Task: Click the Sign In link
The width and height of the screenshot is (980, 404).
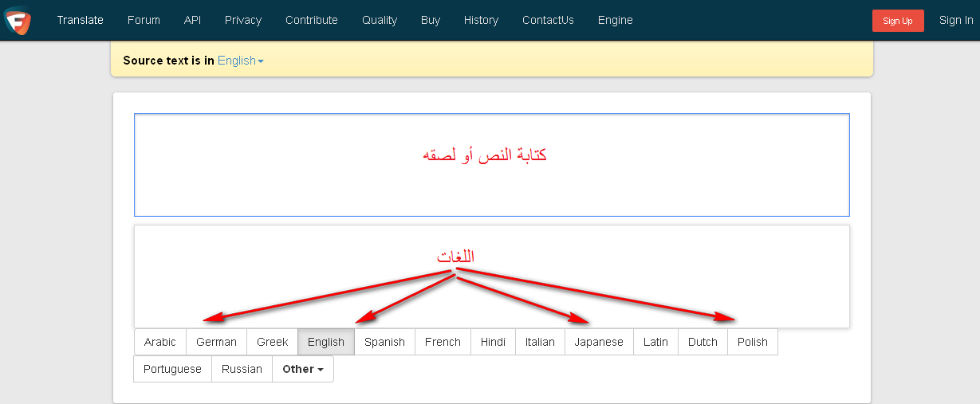Action: click(955, 20)
